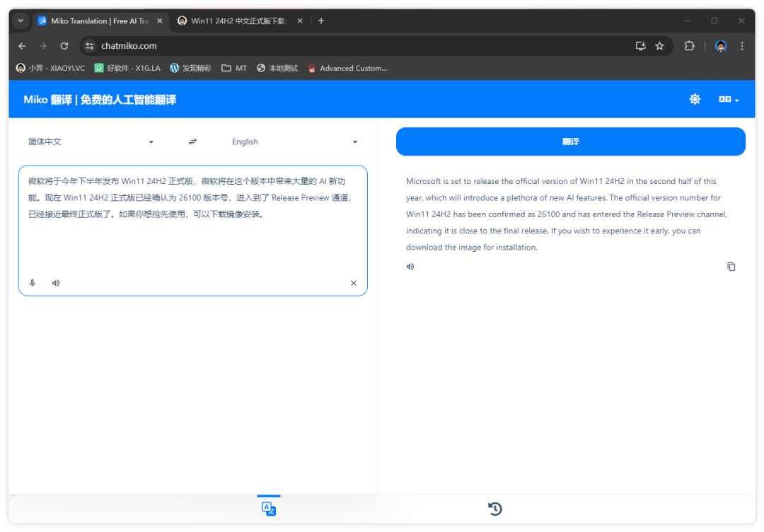Open the history tab at bottom bar

click(x=495, y=509)
